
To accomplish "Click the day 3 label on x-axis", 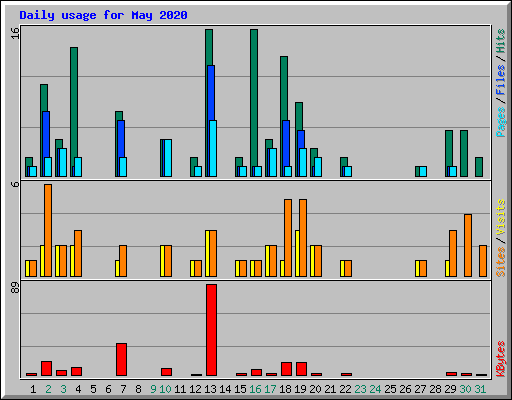I will [x=63, y=389].
